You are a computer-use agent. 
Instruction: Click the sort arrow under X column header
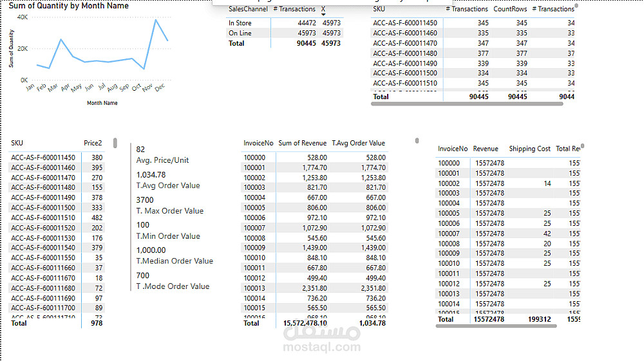[x=323, y=15]
